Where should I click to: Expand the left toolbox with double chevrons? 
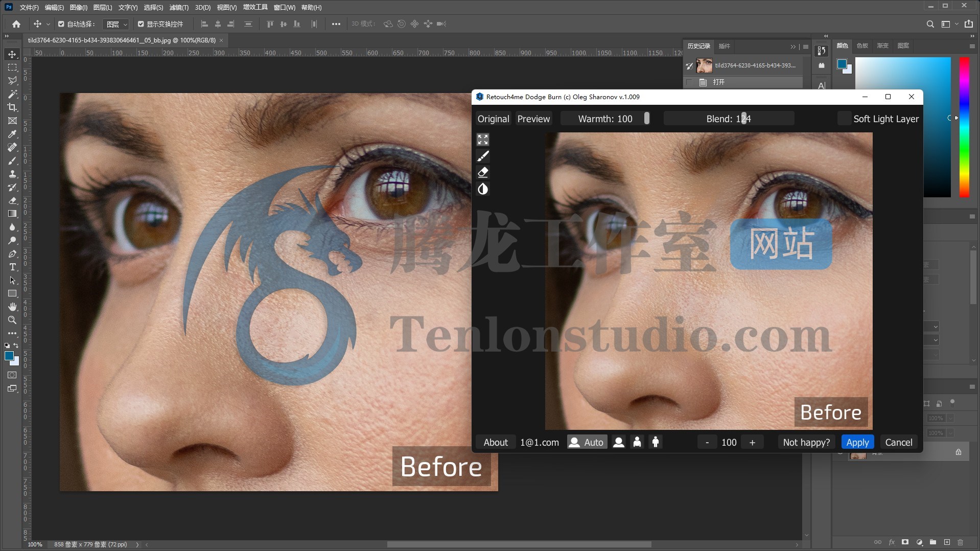7,36
